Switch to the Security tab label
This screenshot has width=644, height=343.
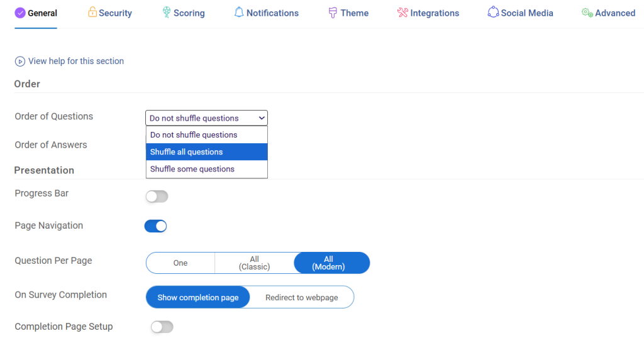[116, 13]
